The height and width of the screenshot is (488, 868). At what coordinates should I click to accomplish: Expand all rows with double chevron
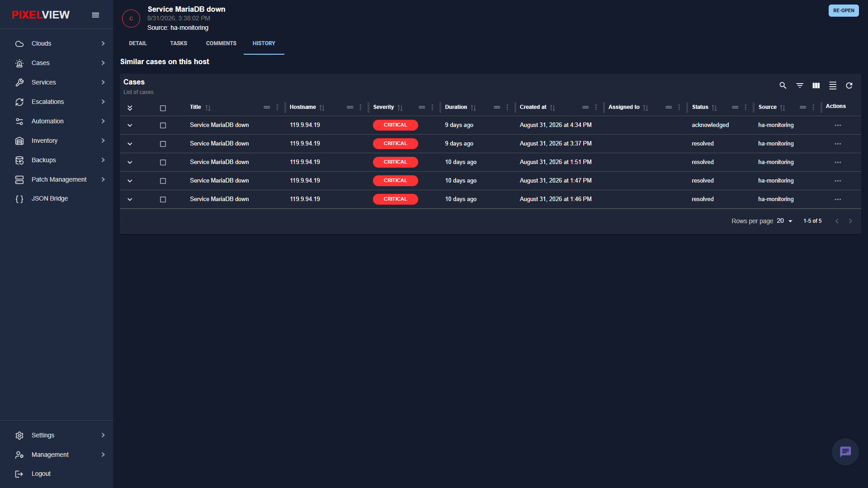click(x=130, y=108)
